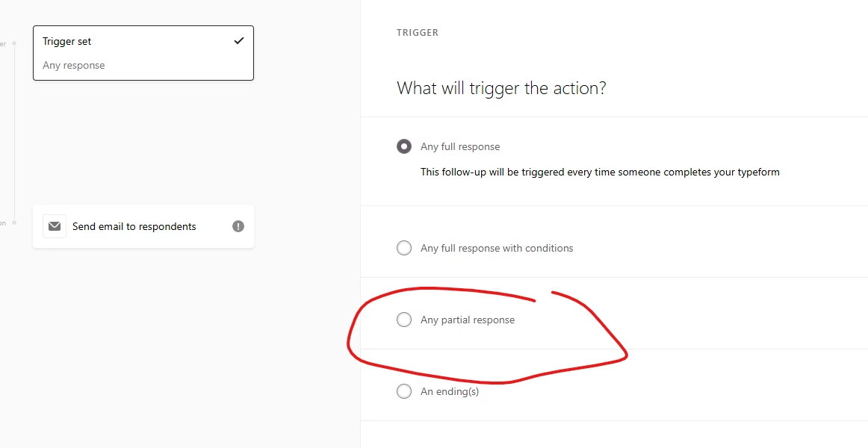Screen dimensions: 868x448
Task: Click the 'What will trigger the action?' heading
Action: tap(501, 88)
